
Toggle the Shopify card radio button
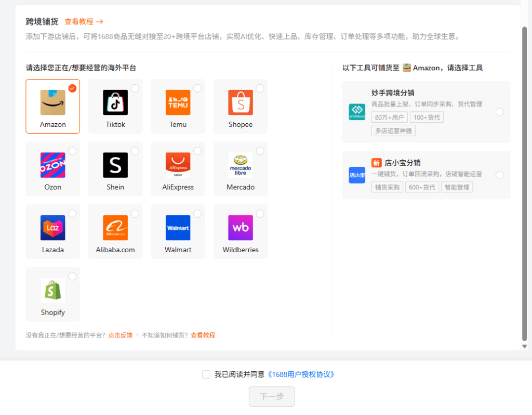pos(72,276)
